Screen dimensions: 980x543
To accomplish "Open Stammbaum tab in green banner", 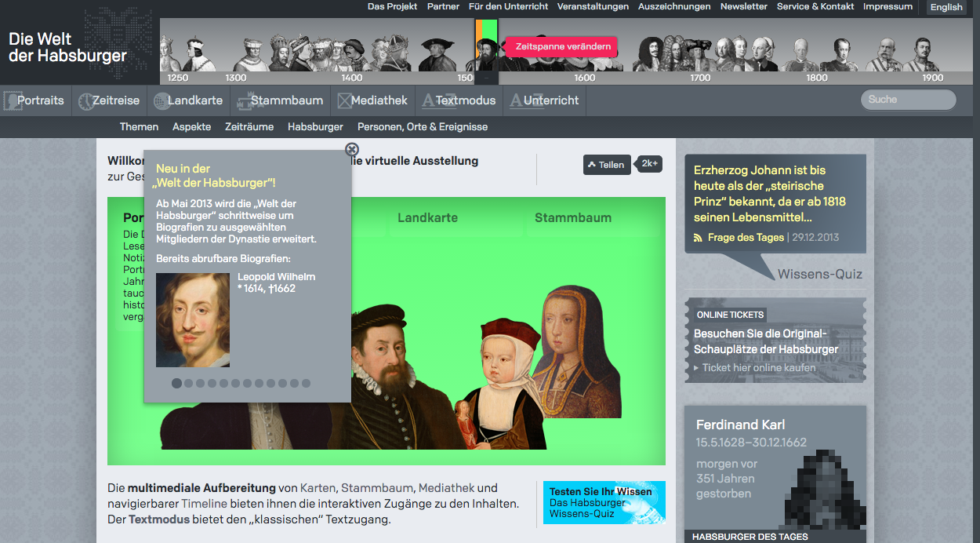I will click(573, 217).
